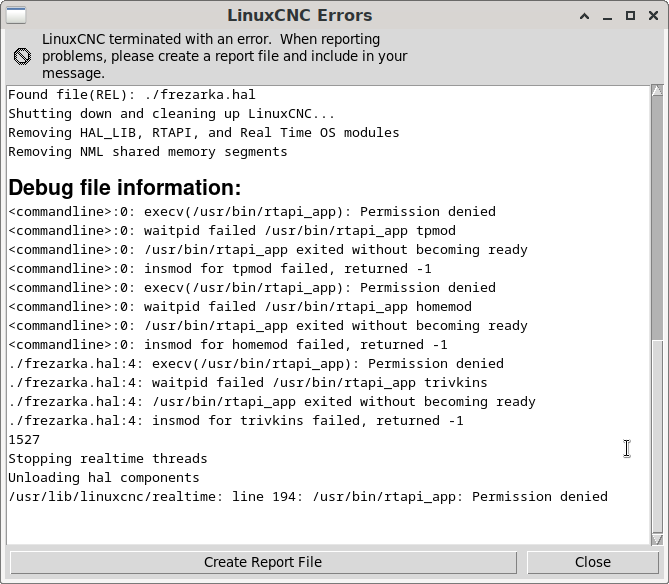
Task: Close the window using title bar X
Action: coord(652,15)
